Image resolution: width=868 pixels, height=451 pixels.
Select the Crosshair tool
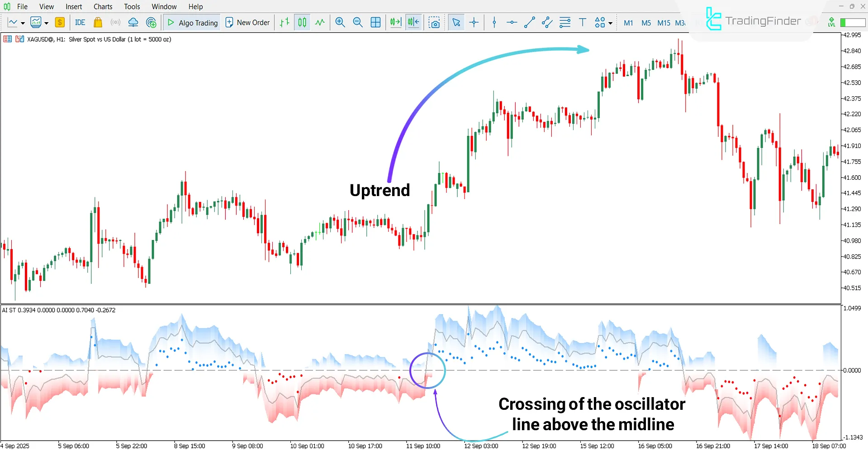[x=474, y=22]
